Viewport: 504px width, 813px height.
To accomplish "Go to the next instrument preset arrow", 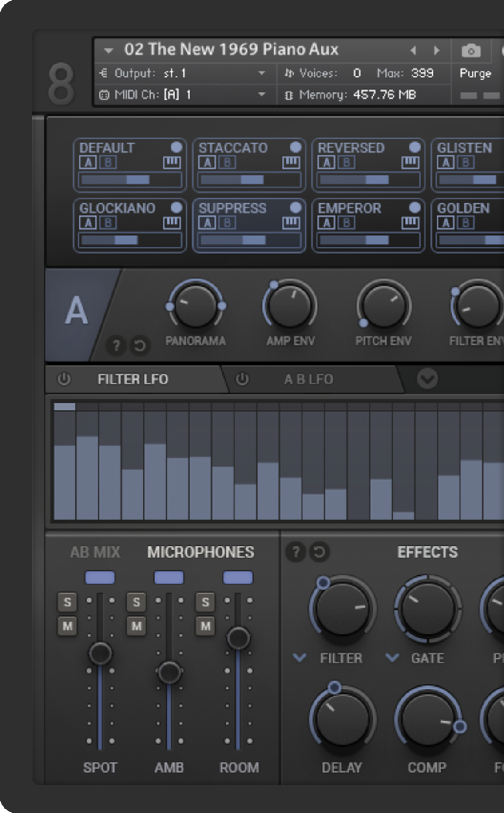I will click(437, 50).
